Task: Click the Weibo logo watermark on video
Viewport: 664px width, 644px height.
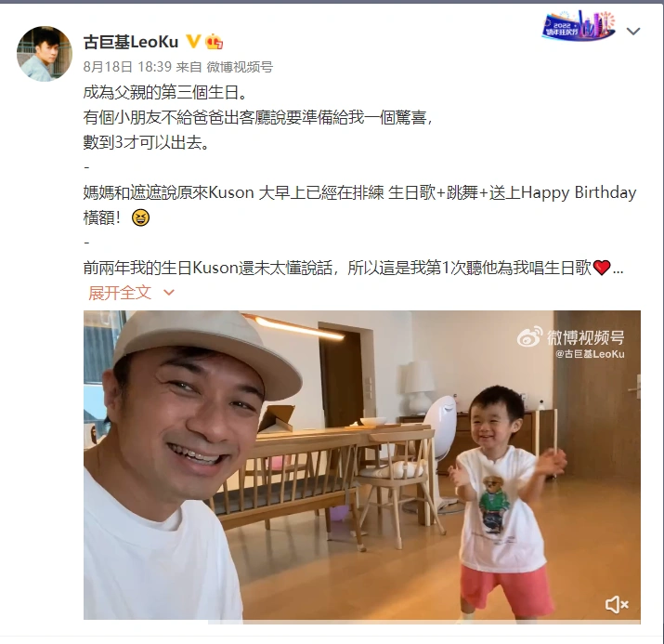Action: (x=529, y=336)
